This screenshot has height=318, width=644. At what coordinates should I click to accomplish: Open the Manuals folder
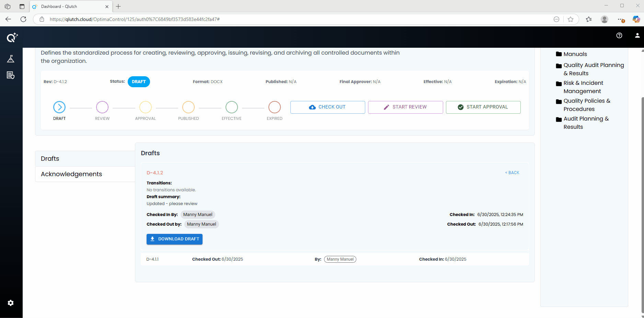click(575, 54)
